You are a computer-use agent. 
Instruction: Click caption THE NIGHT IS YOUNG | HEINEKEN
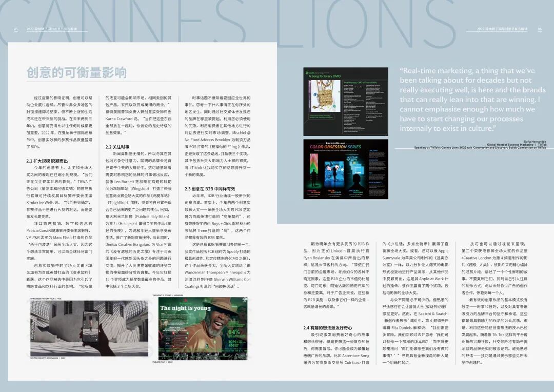(x=168, y=295)
